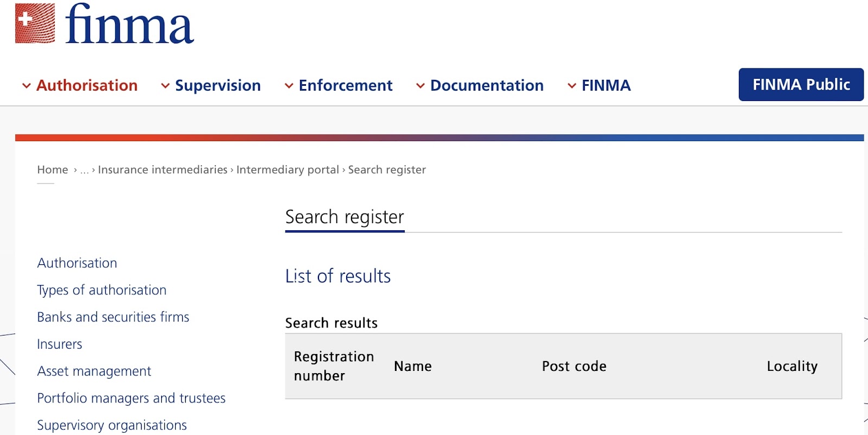
Task: Expand the Documentation menu chevron
Action: [420, 86]
